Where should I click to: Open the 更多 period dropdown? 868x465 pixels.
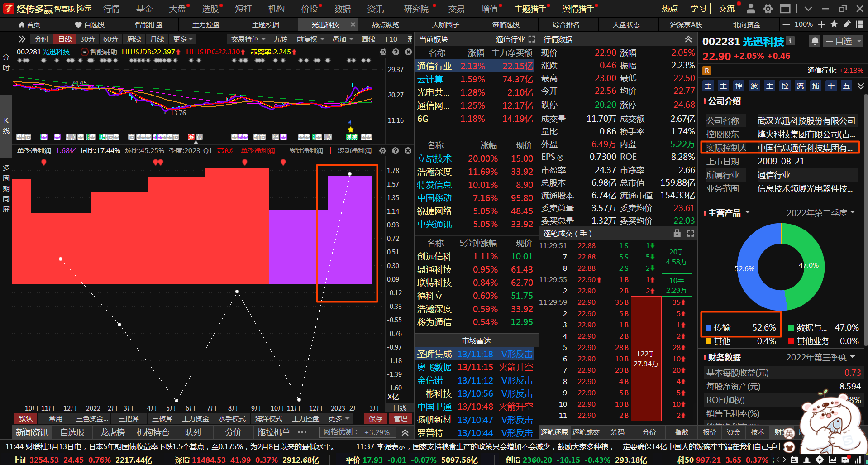[x=183, y=39]
